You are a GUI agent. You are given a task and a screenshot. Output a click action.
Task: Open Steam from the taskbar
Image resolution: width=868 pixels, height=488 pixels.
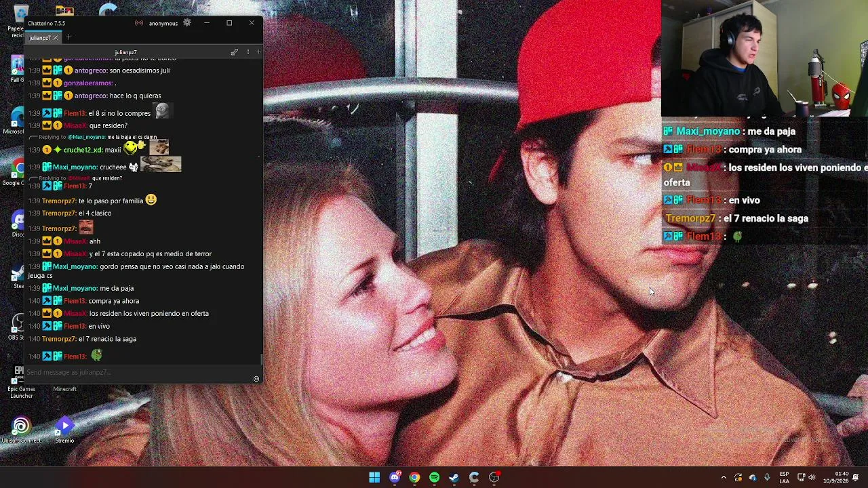click(x=454, y=477)
